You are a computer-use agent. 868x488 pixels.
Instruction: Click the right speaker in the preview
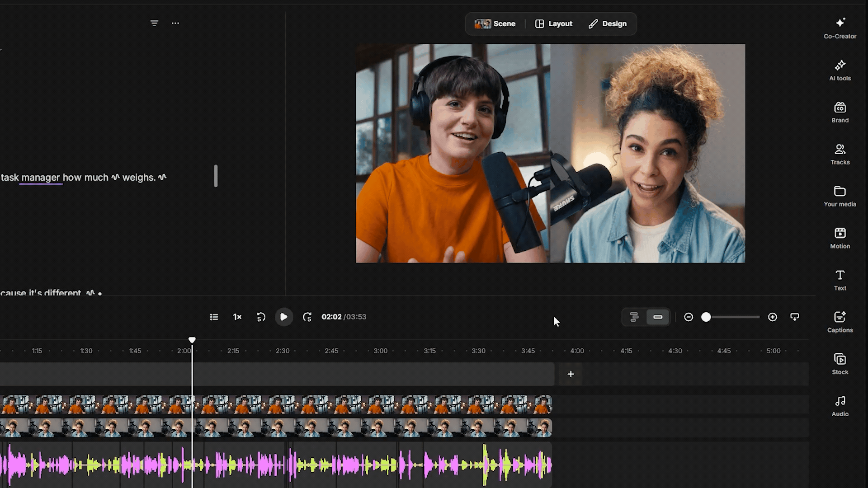pyautogui.click(x=648, y=153)
